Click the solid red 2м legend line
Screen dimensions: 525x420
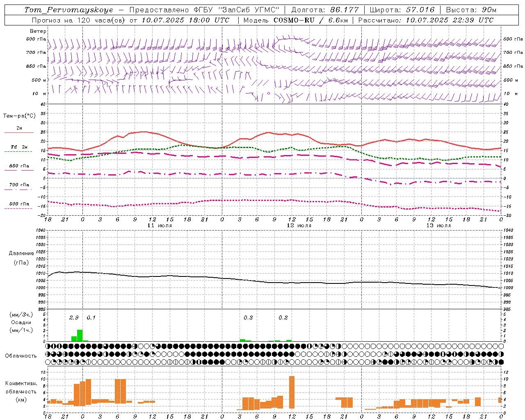(x=19, y=132)
